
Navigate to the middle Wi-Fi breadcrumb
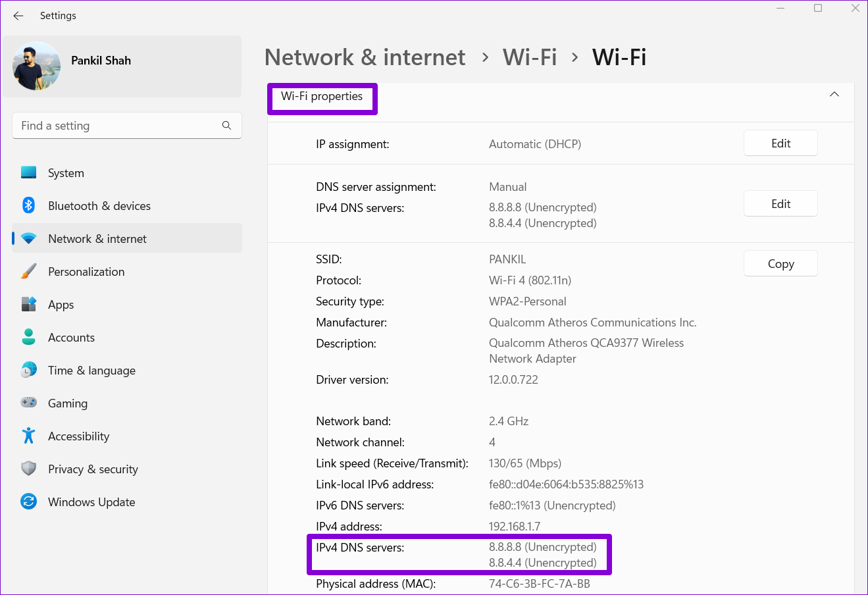click(530, 57)
